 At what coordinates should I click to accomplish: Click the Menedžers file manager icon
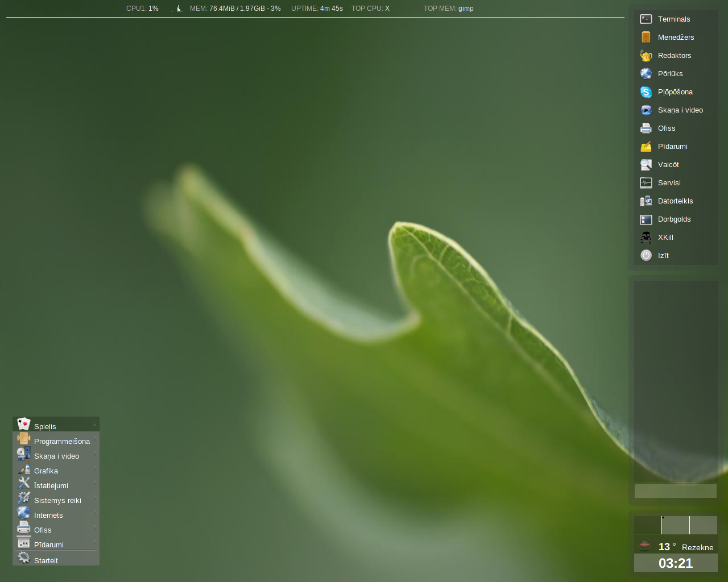coord(646,37)
